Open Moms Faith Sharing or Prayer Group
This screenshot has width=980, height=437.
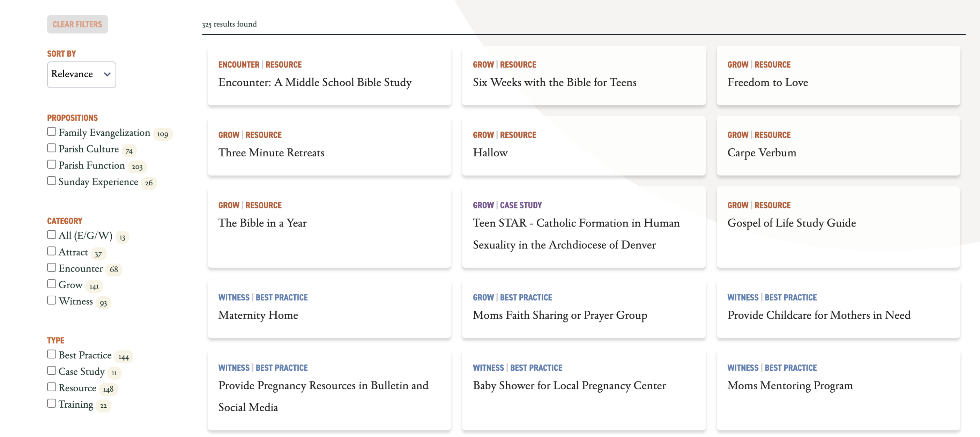tap(583, 308)
